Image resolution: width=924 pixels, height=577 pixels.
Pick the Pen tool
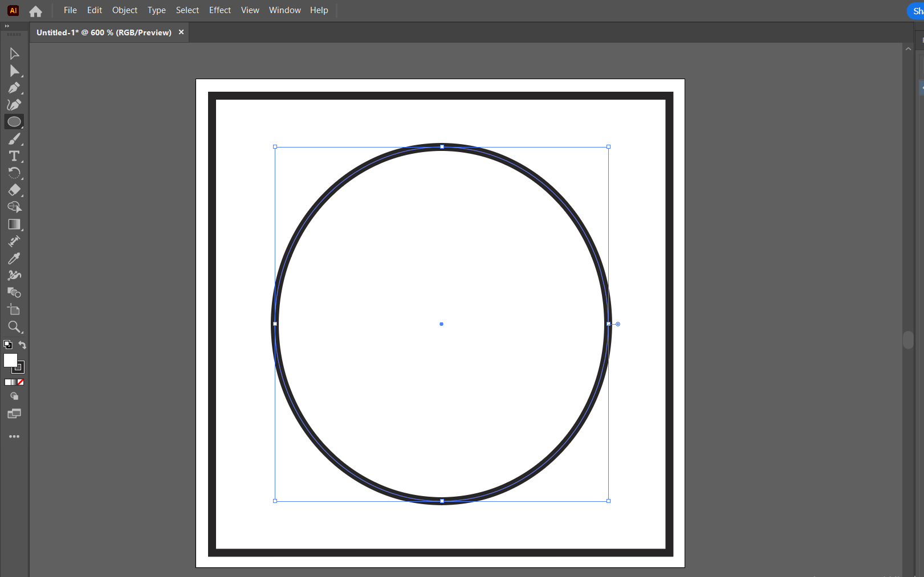[14, 88]
